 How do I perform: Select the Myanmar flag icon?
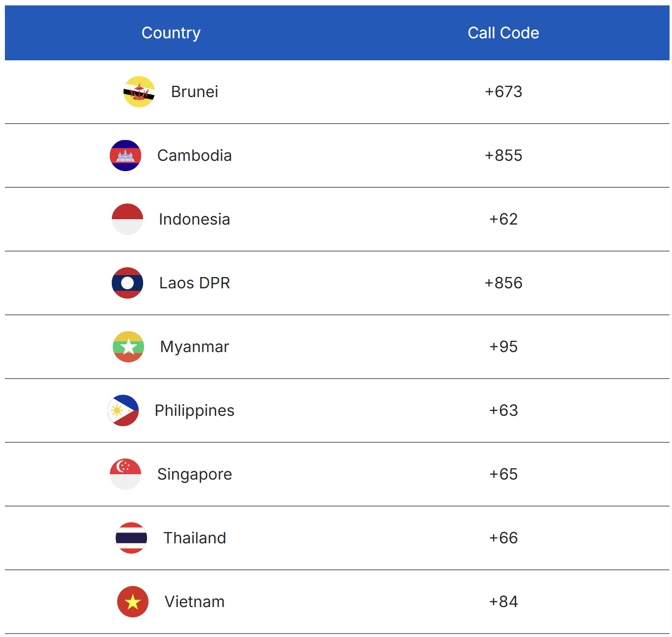[128, 347]
